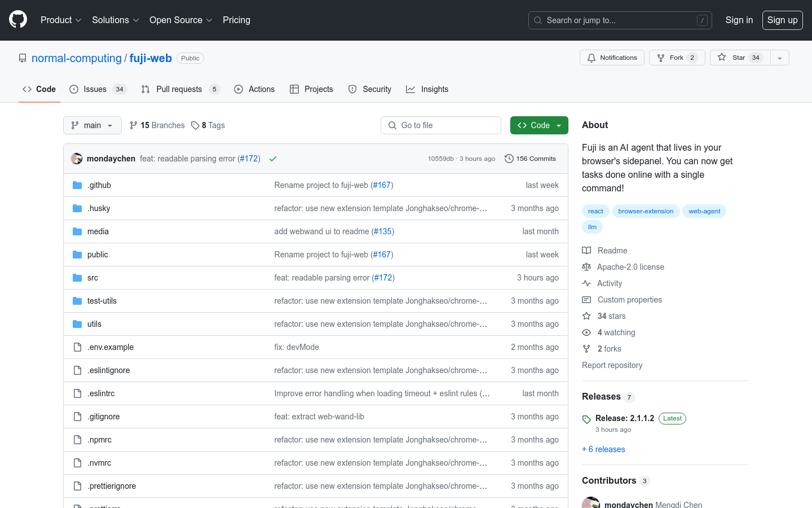The width and height of the screenshot is (812, 508).
Task: Click the magnifier icon in the search bar
Action: [x=538, y=20]
